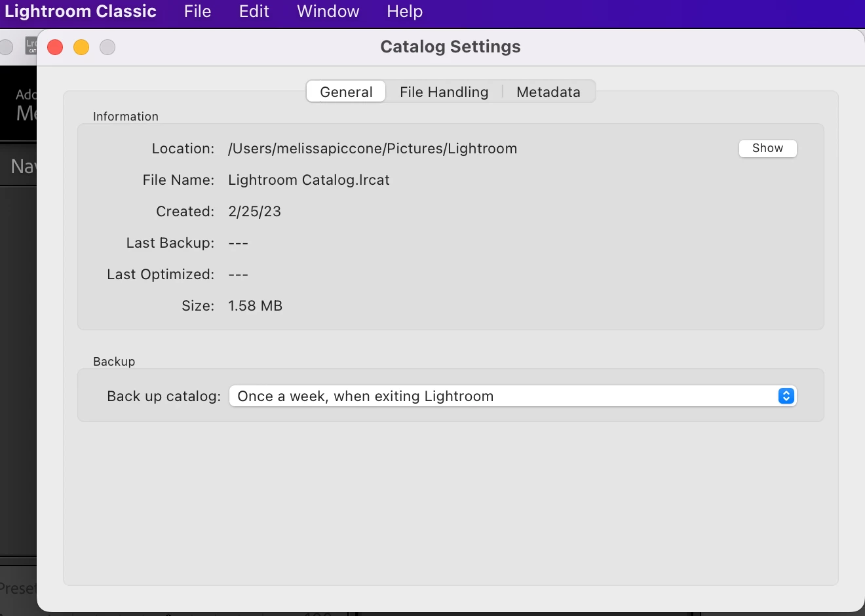Open the Window menu
The width and height of the screenshot is (865, 616).
[x=328, y=11]
